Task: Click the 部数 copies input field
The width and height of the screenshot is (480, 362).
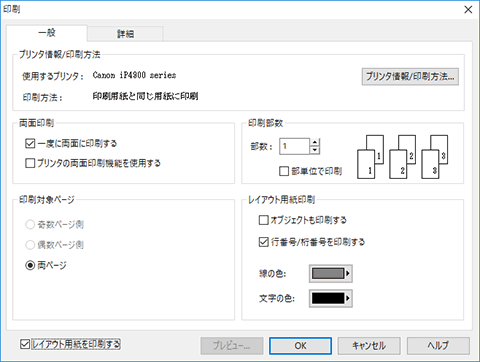Action: point(294,146)
